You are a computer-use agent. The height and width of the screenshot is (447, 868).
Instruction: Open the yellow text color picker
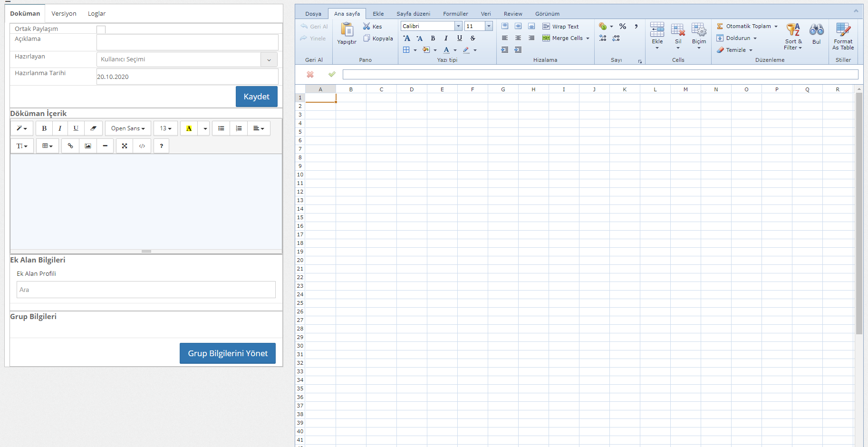pos(190,128)
